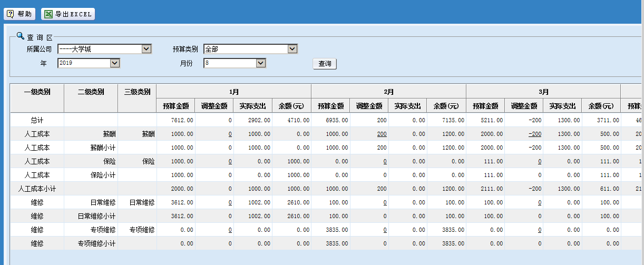Select the 薪酬小计 cell
644x265 pixels.
coord(91,148)
